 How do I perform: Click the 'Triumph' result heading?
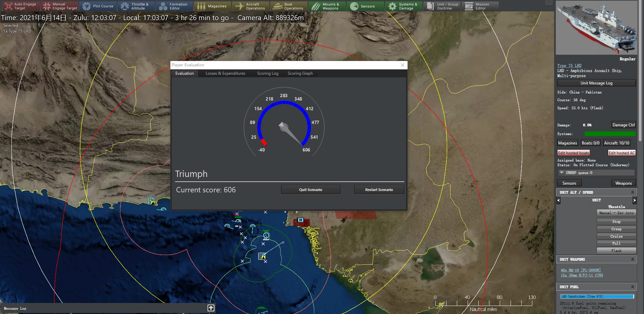[x=191, y=174]
